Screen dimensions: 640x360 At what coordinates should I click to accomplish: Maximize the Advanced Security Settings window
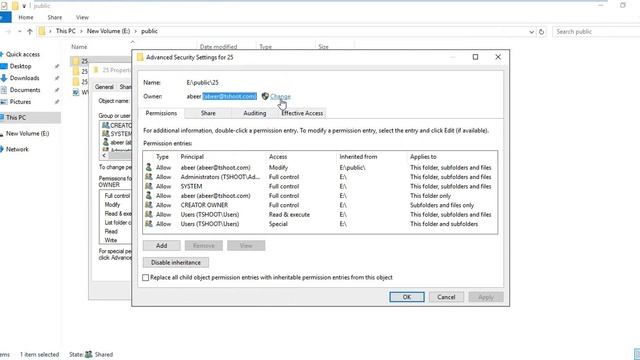pyautogui.click(x=475, y=57)
